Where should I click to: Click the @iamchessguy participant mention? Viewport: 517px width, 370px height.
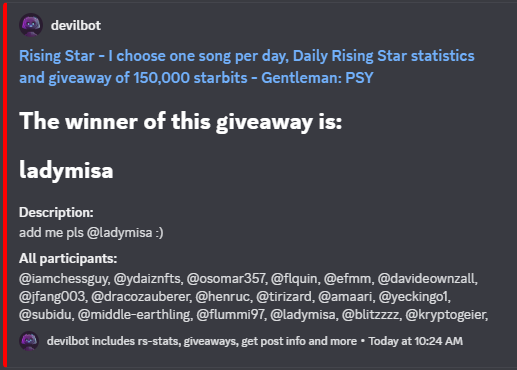(x=64, y=278)
